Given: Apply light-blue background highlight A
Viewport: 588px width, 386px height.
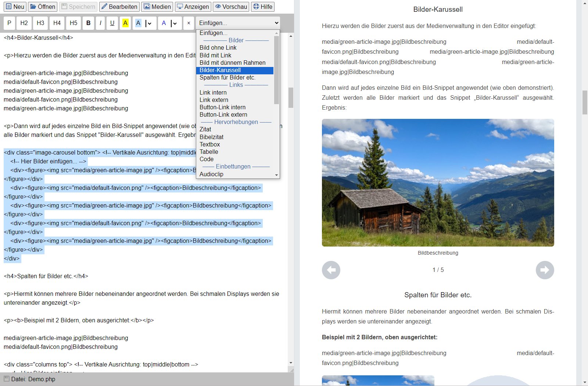Looking at the screenshot, I should click(138, 23).
